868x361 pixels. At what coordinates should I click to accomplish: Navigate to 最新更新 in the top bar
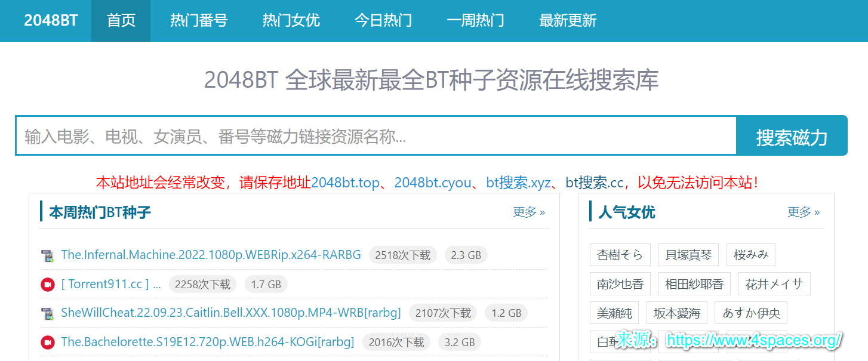568,20
